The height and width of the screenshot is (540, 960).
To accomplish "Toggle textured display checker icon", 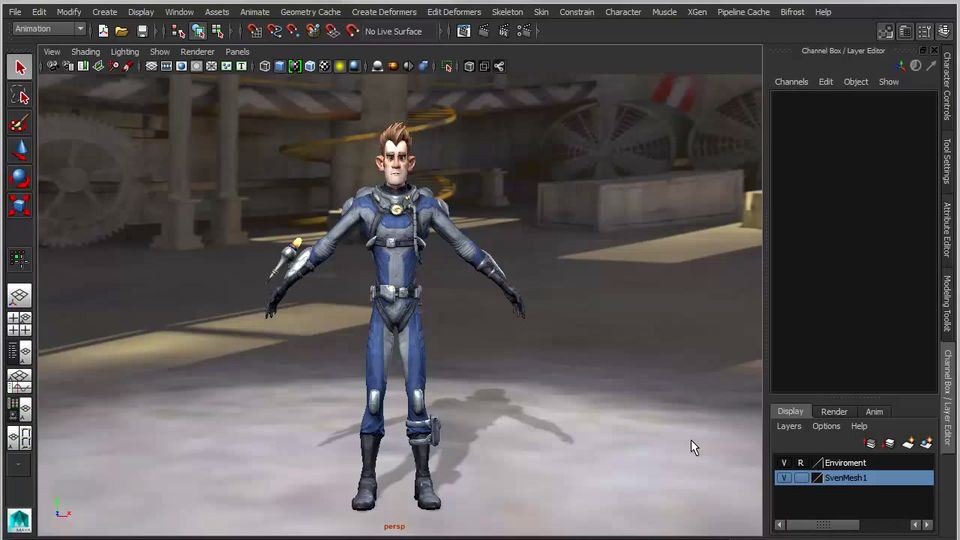I will click(325, 66).
